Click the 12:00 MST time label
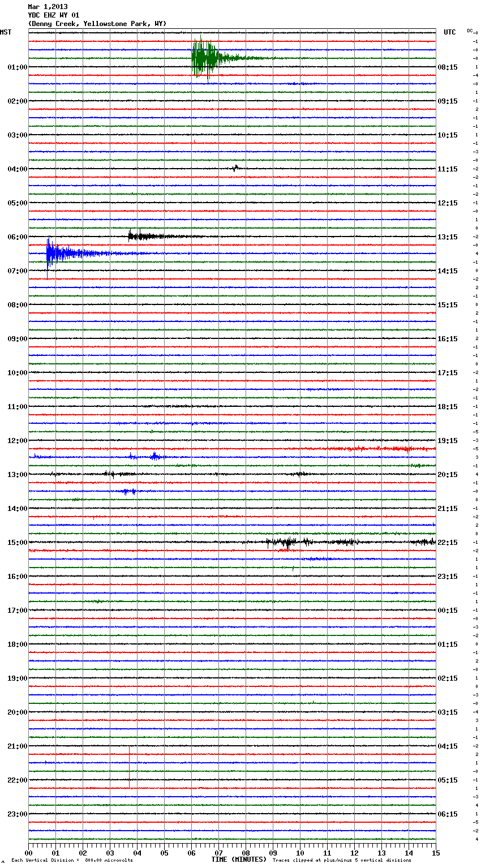The image size is (481, 868). (x=18, y=441)
